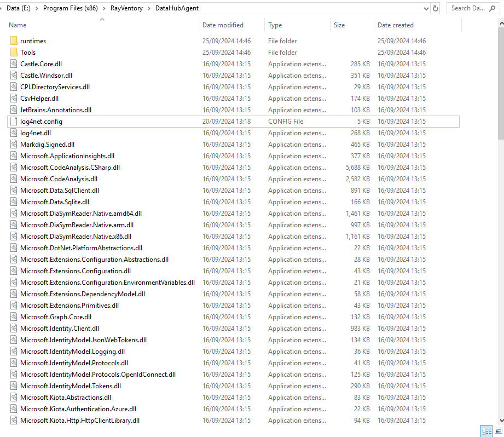Select Microsoft.DotNet.PlatformAbstractions.dll
The width and height of the screenshot is (504, 437).
click(x=82, y=248)
